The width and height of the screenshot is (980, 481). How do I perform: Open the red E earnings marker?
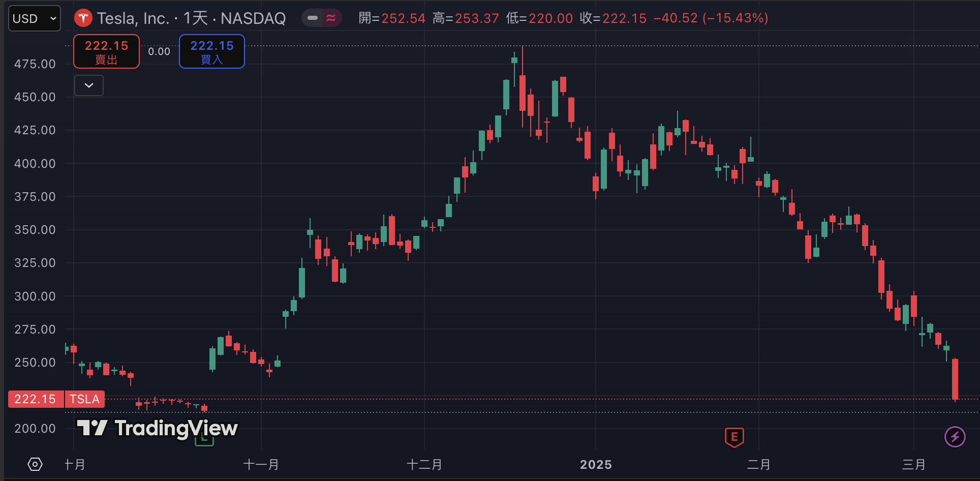(734, 437)
